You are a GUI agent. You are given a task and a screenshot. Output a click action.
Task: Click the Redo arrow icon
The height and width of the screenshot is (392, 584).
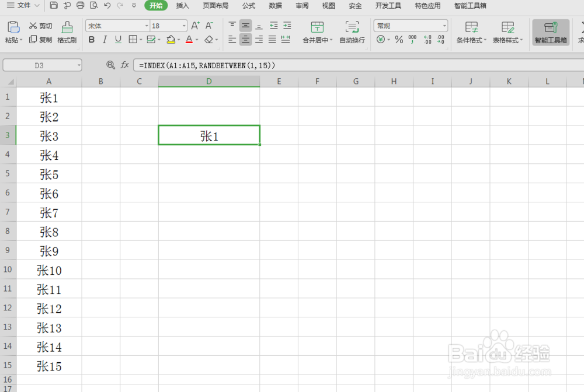[120, 5]
